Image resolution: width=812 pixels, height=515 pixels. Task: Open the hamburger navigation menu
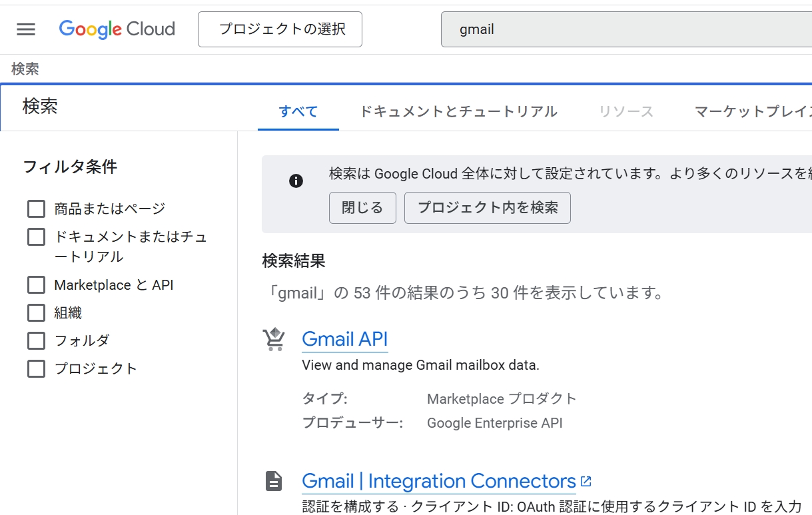click(x=26, y=29)
